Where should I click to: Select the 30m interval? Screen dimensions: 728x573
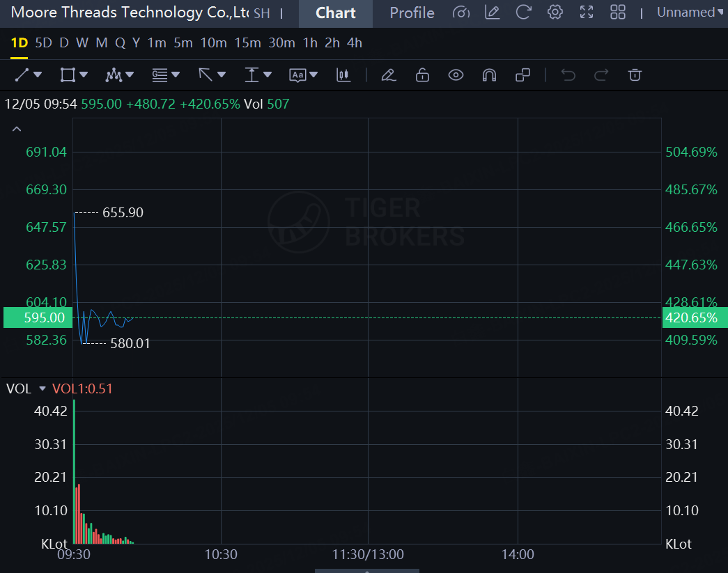(282, 43)
